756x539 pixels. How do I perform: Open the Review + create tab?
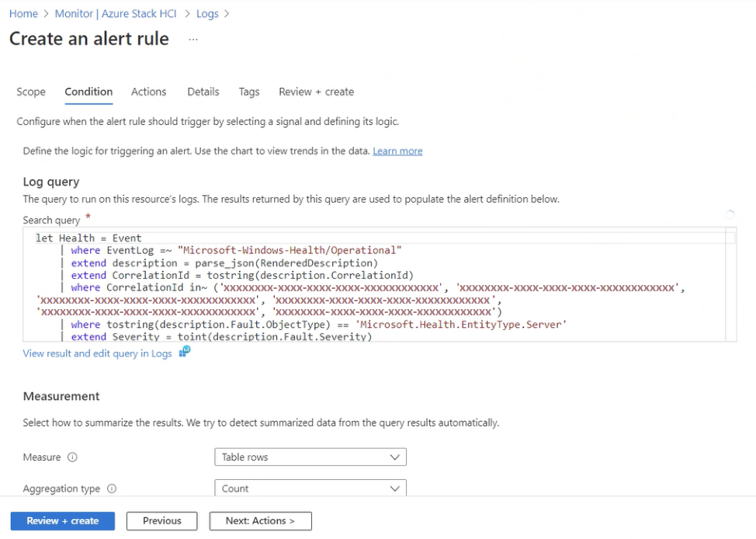316,92
